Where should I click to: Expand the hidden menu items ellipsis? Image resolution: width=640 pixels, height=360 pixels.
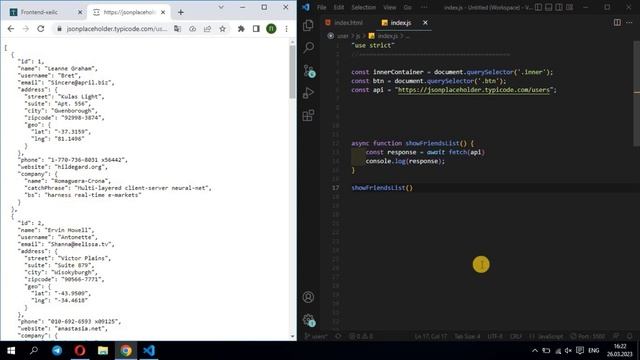[424, 7]
